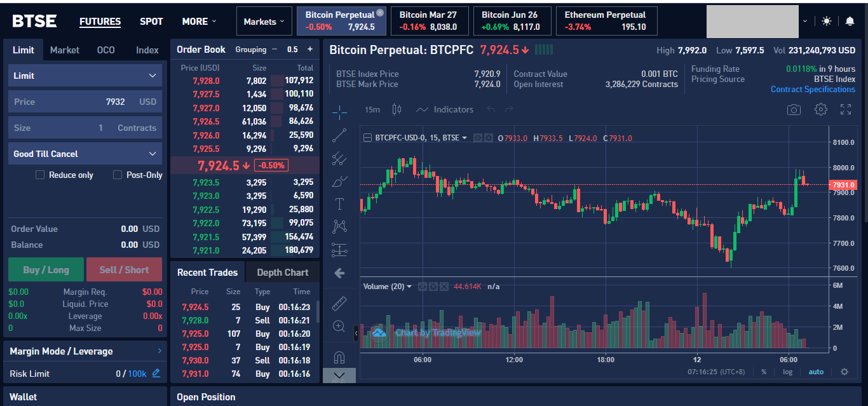Activate the magnet mode icon
868x406 pixels.
tap(339, 356)
